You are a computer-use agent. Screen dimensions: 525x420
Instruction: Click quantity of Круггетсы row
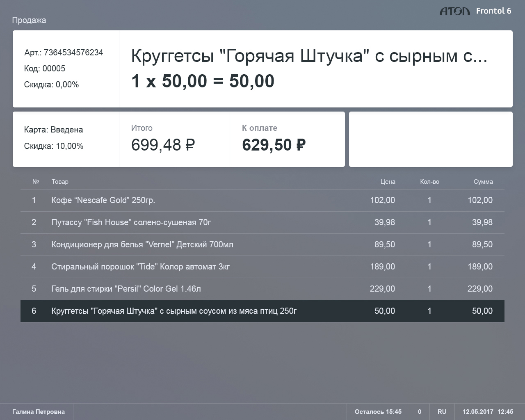429,311
